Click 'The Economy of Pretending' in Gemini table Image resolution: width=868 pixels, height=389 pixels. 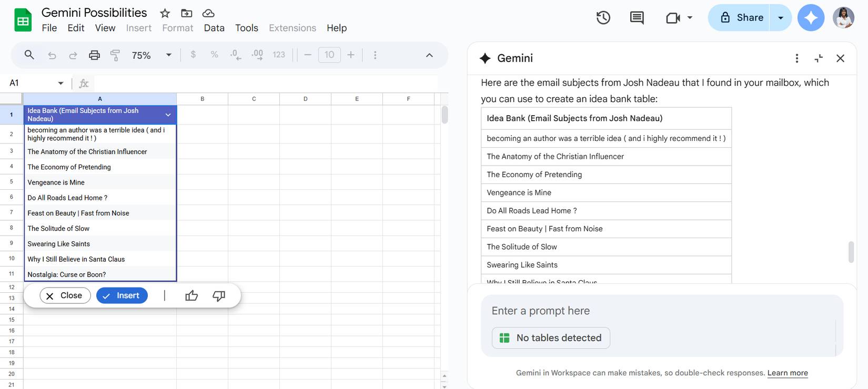[606, 175]
